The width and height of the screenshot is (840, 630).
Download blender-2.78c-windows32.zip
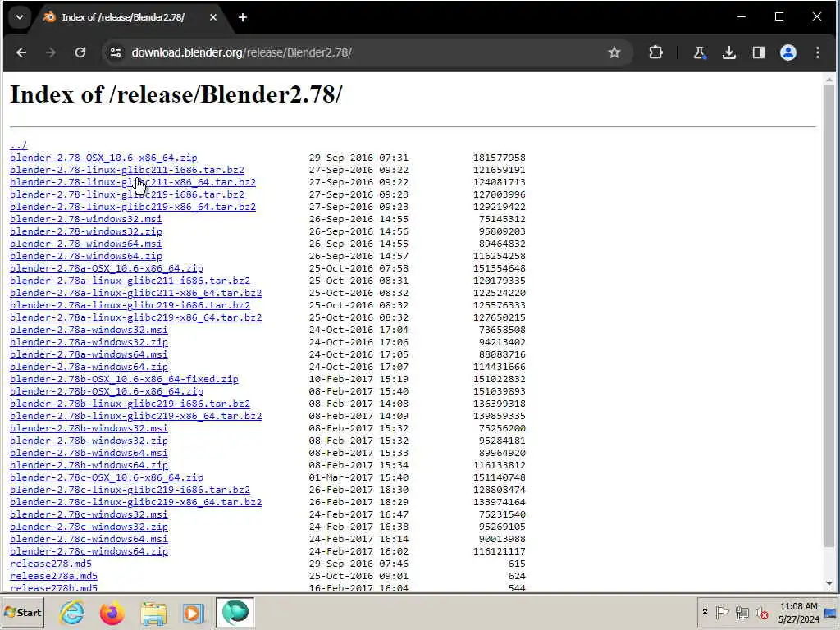[x=89, y=527]
